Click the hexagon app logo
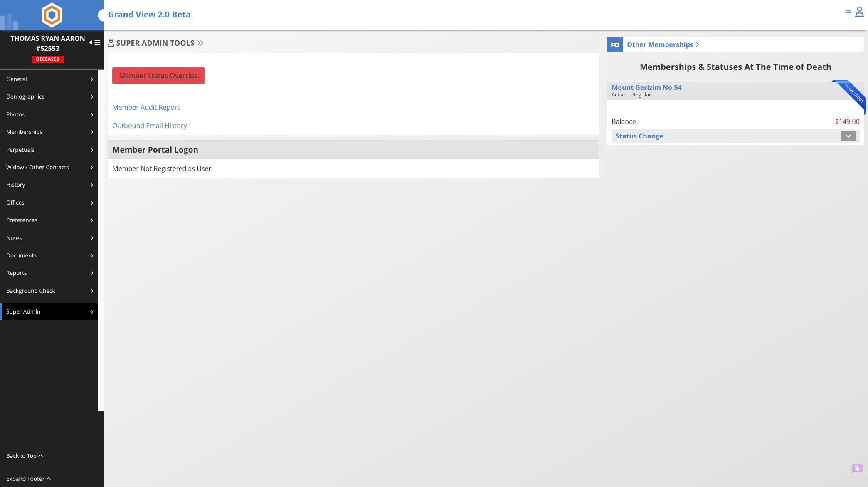Image resolution: width=868 pixels, height=487 pixels. pyautogui.click(x=52, y=15)
